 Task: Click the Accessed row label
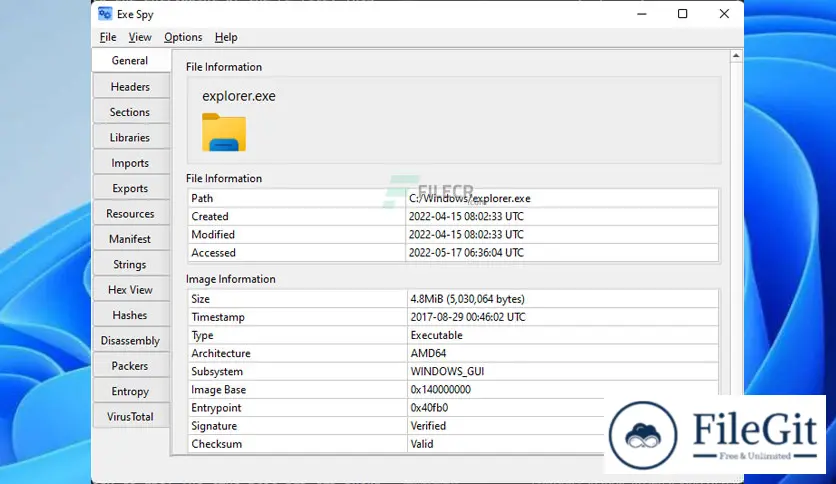(x=213, y=253)
